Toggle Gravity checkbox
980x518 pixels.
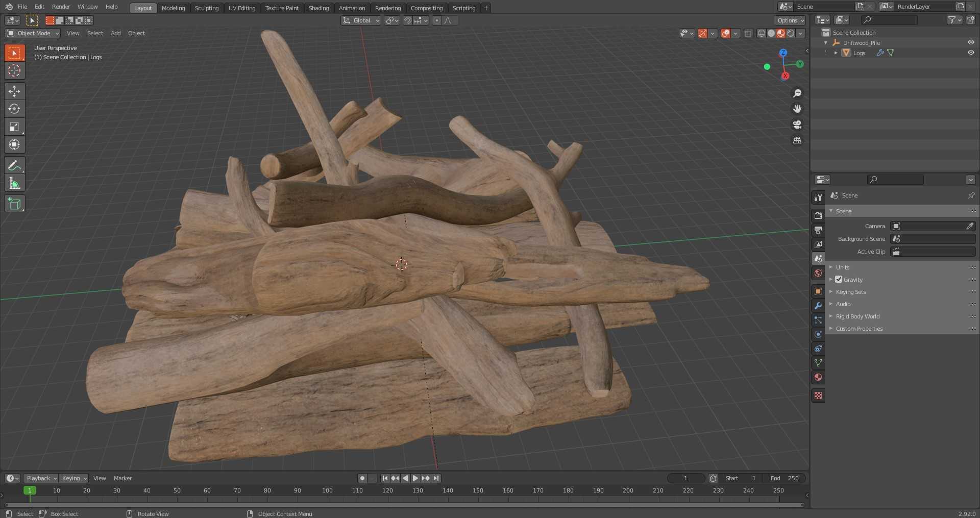point(839,279)
